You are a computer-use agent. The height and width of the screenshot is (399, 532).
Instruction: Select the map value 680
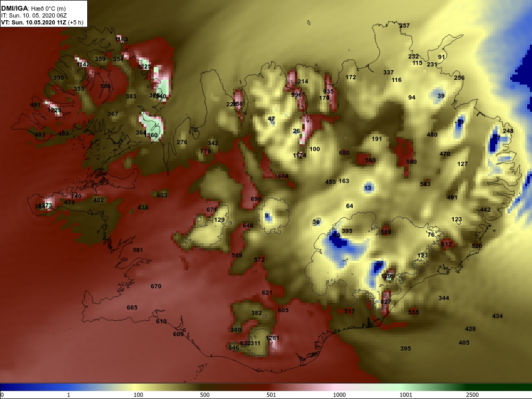[344, 153]
